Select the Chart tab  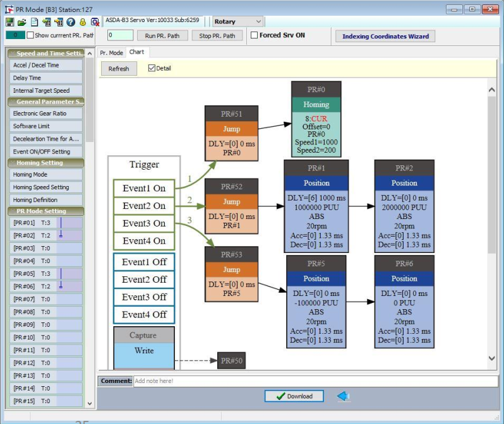point(136,52)
